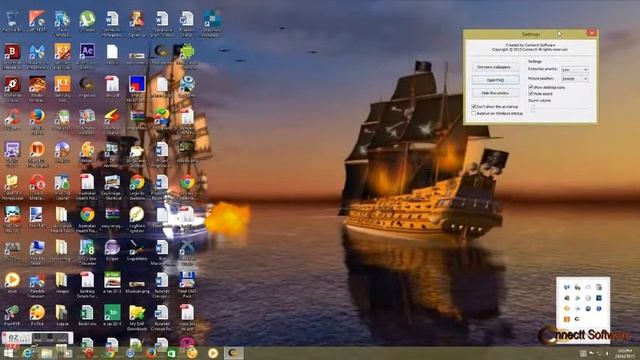Screen dimensions: 640x360
Task: Open the Windows Start button
Action: pos(8,353)
